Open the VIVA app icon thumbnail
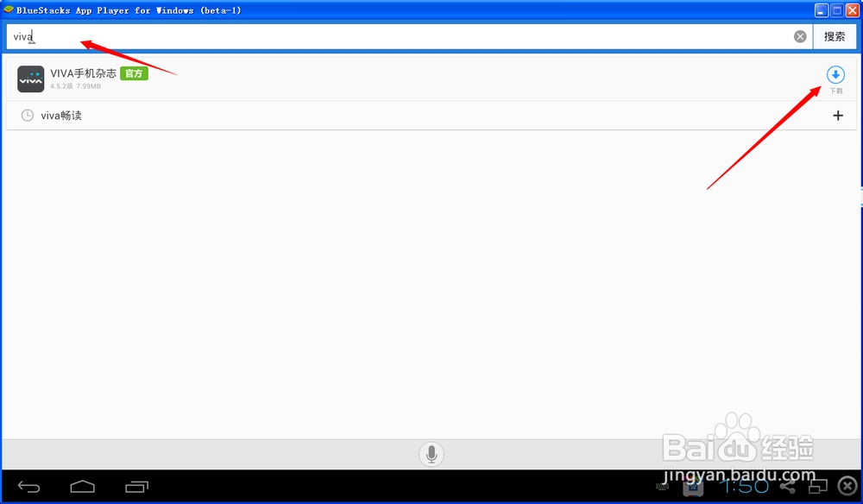Image resolution: width=863 pixels, height=504 pixels. pos(31,79)
